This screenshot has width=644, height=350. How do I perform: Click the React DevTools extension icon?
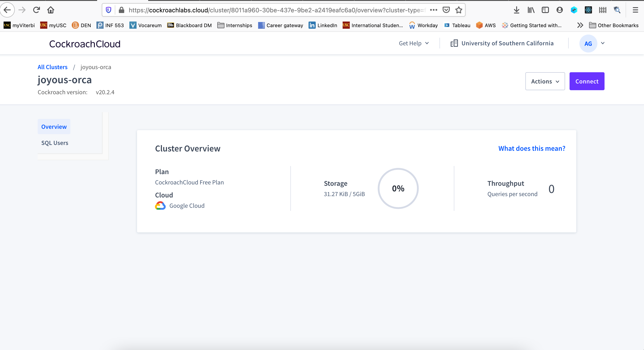point(588,10)
